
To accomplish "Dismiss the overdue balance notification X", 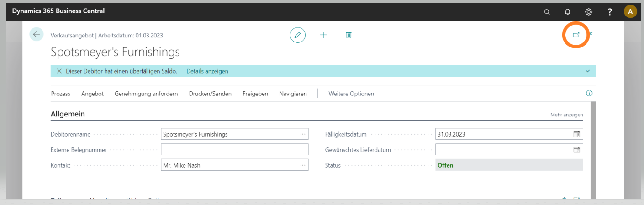I will tap(59, 71).
